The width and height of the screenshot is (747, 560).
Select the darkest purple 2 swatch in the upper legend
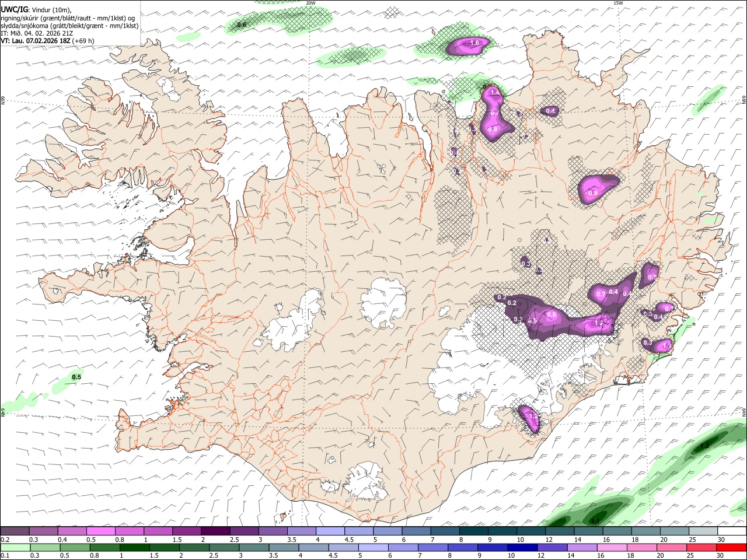click(x=215, y=531)
